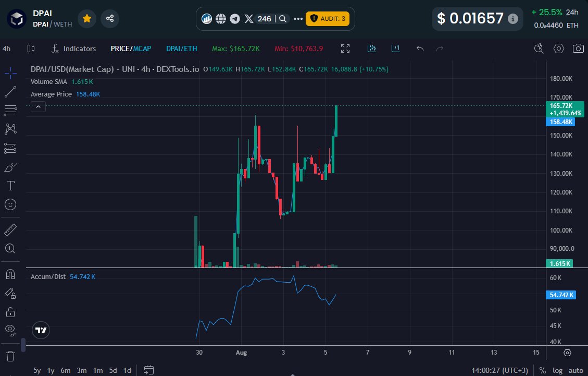Click the trash remove drawings icon
Viewport: 588px width, 376px height.
10,356
